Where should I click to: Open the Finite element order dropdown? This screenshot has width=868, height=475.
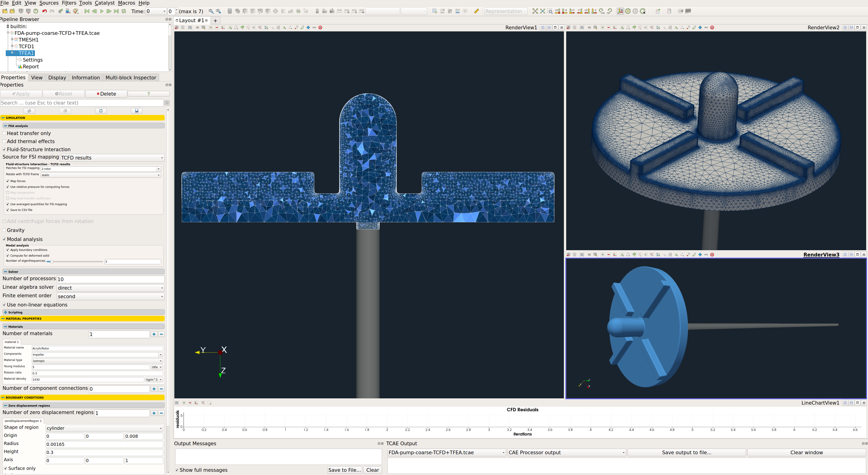coord(108,296)
